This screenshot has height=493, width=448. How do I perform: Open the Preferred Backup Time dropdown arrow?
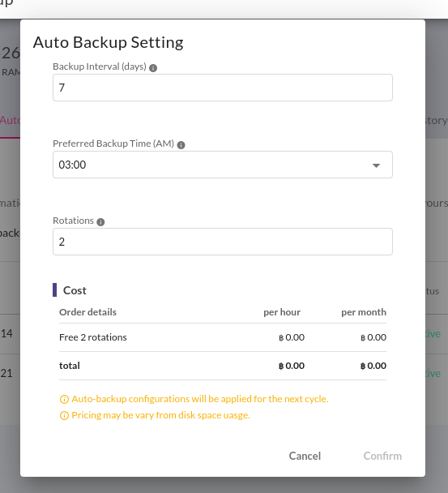pyautogui.click(x=376, y=165)
